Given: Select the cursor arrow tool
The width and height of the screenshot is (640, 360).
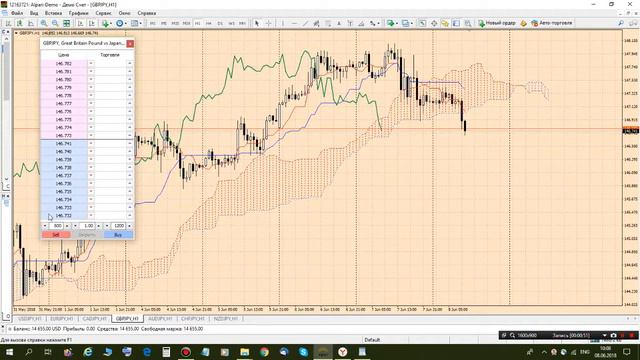Looking at the screenshot, I should click(257, 23).
